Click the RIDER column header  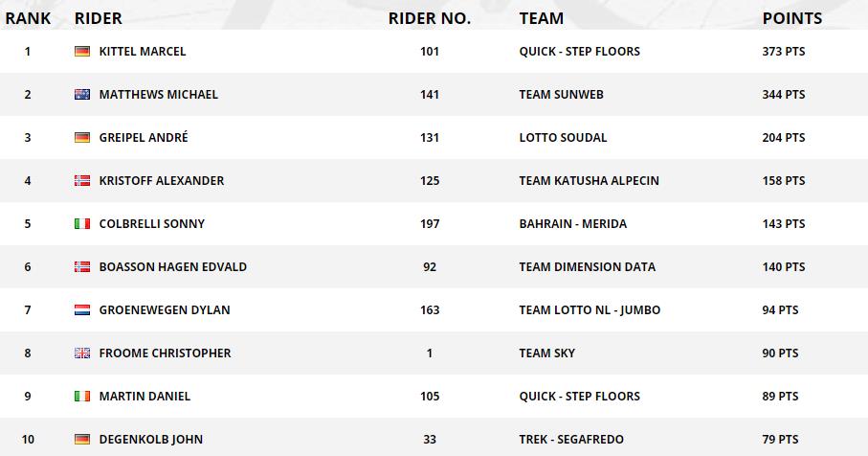98,18
